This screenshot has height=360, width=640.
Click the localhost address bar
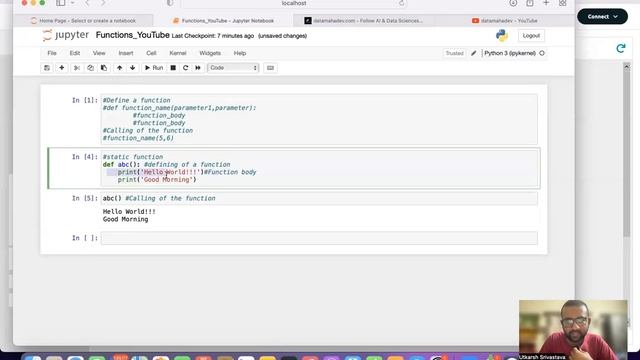pyautogui.click(x=294, y=3)
